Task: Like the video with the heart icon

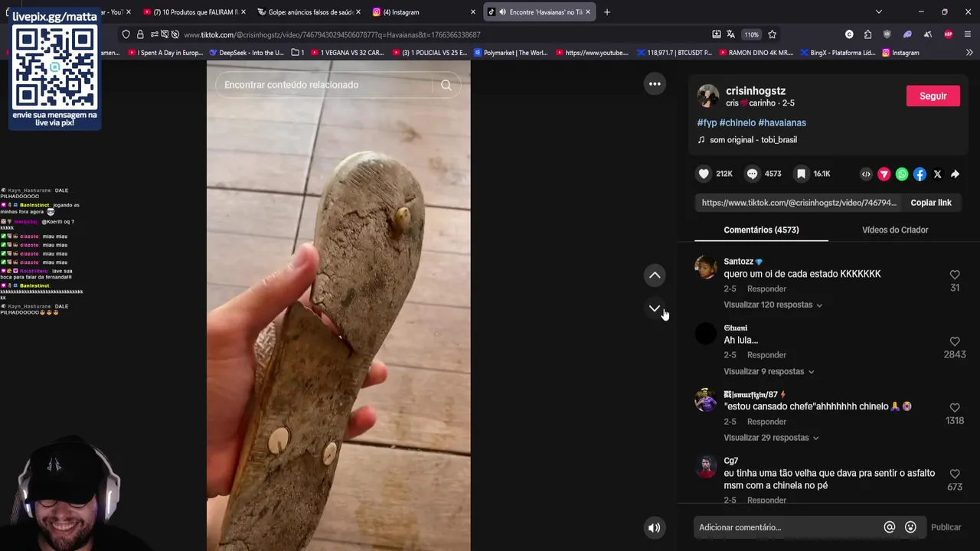Action: click(704, 174)
